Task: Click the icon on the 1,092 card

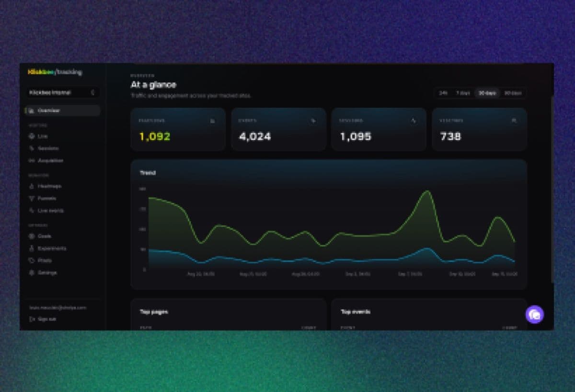Action: pos(213,121)
